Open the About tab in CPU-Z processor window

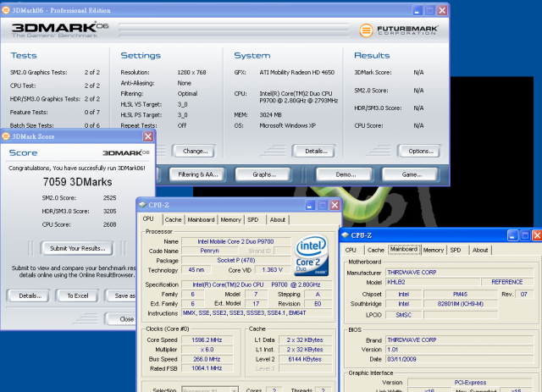[278, 219]
